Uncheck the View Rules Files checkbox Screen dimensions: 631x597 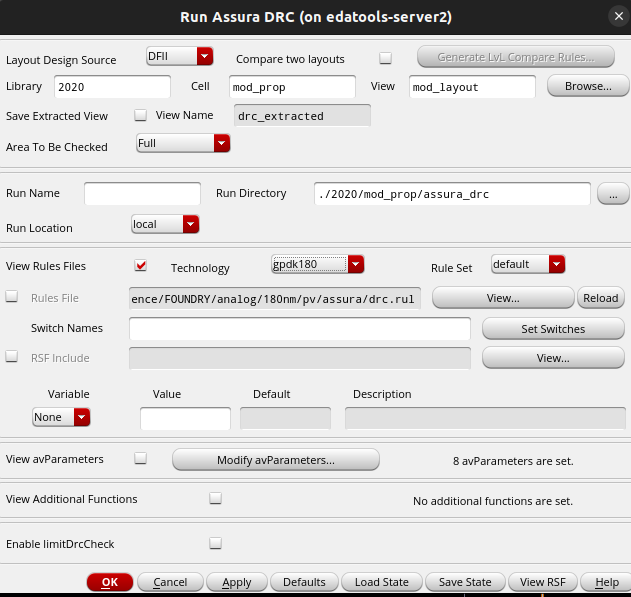point(140,266)
